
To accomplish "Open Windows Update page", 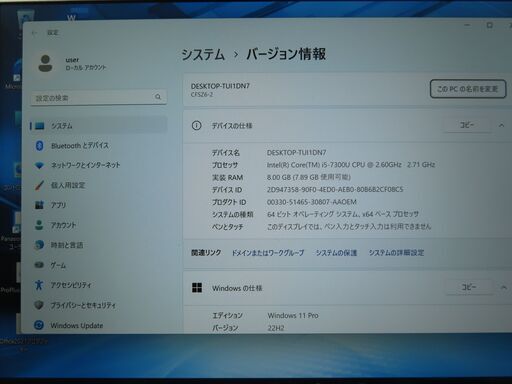I will click(98, 325).
